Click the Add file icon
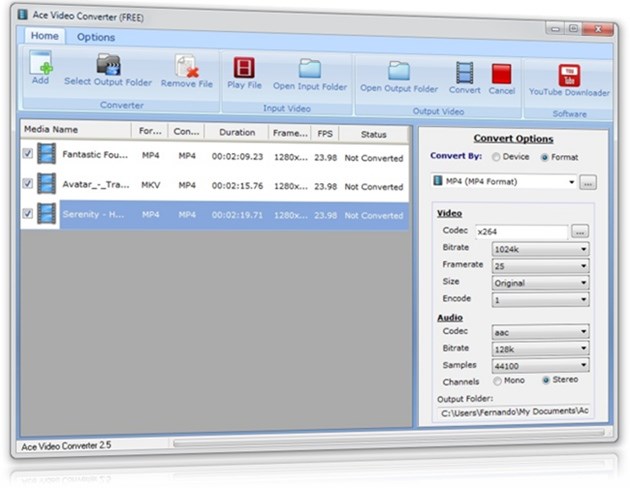 [40, 67]
